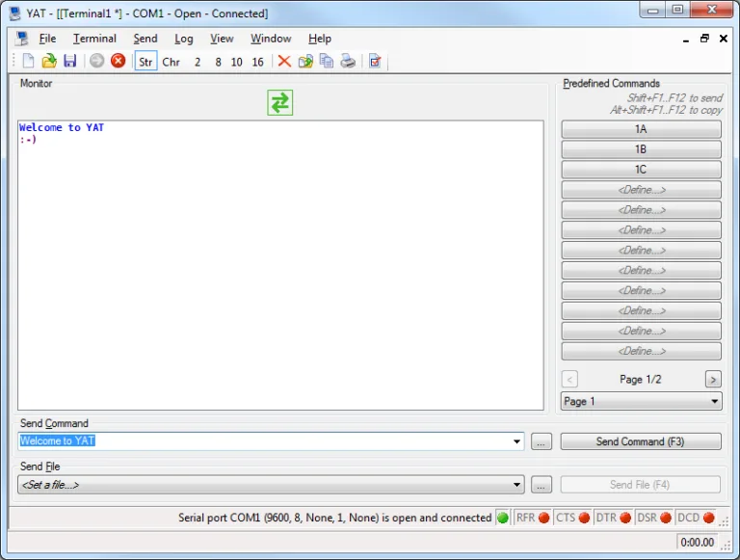The image size is (740, 560).
Task: Minimize the inner Terminal1 child window
Action: pyautogui.click(x=686, y=40)
